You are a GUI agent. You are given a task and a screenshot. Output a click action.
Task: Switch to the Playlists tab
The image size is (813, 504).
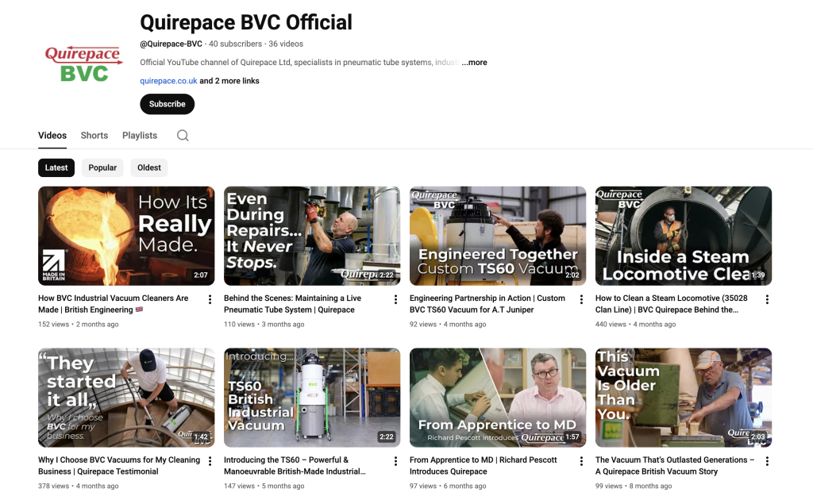139,135
